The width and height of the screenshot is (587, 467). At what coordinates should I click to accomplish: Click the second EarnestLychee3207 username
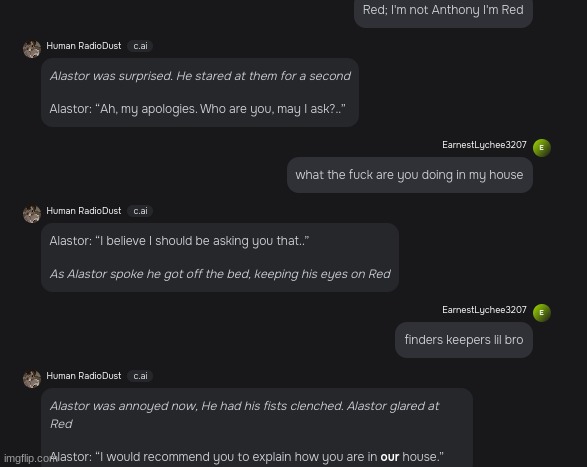point(484,310)
